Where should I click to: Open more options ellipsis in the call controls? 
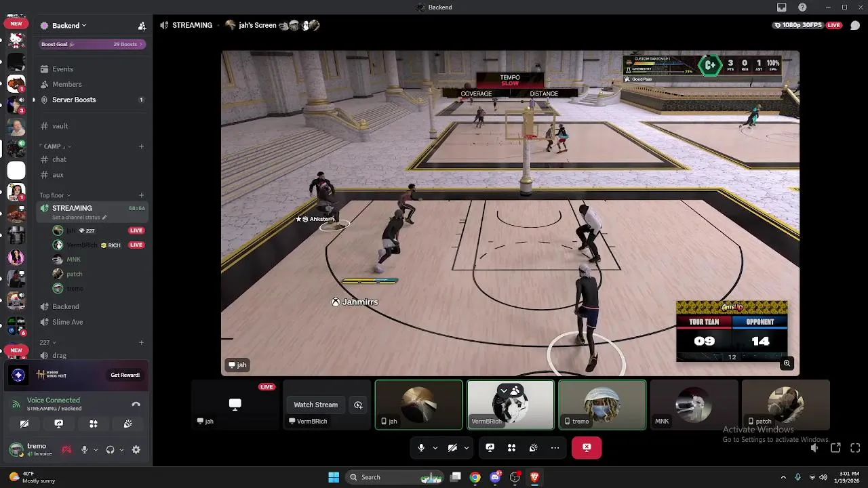(555, 447)
